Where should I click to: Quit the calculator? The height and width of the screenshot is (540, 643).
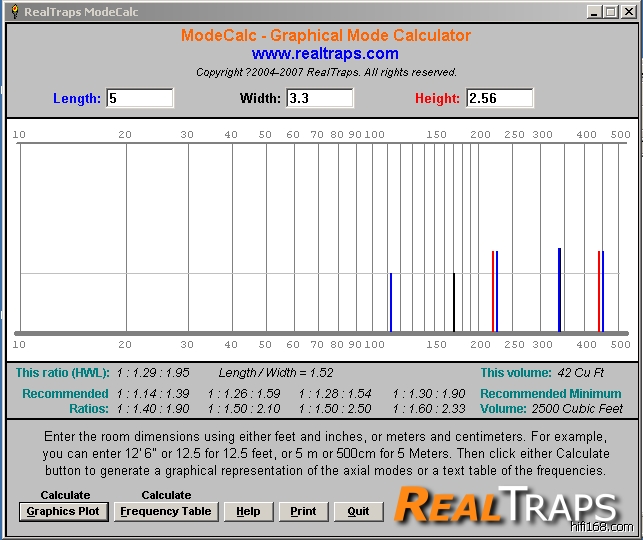358,511
